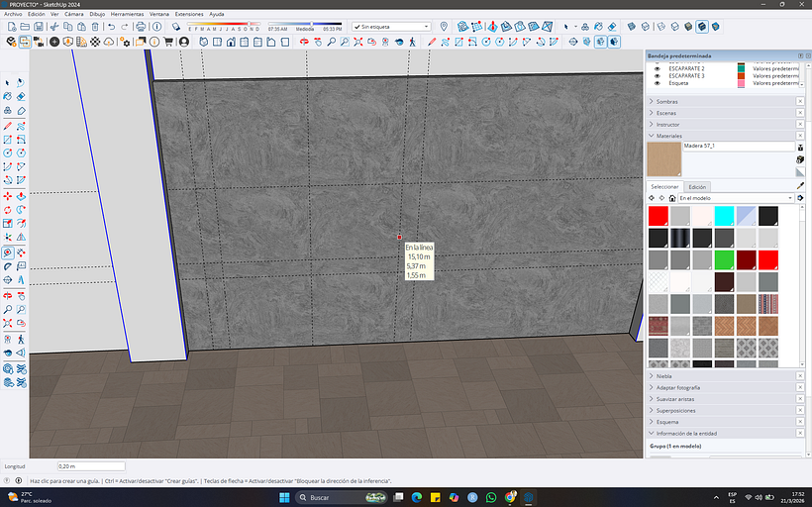Click the Delete trash icon in top toolbar
This screenshot has height=507, width=812.
pos(95,27)
